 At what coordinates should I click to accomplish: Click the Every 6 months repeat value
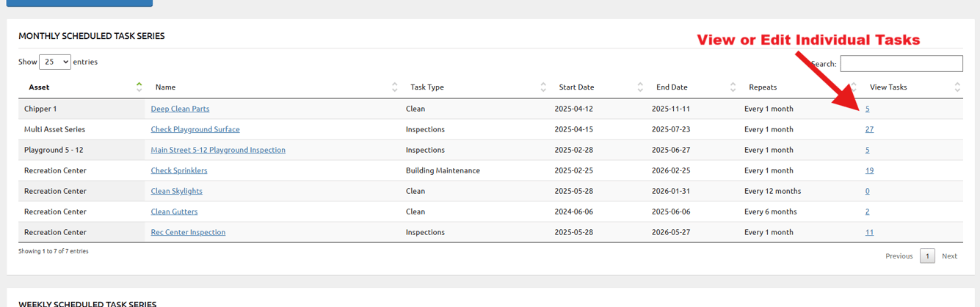click(770, 212)
